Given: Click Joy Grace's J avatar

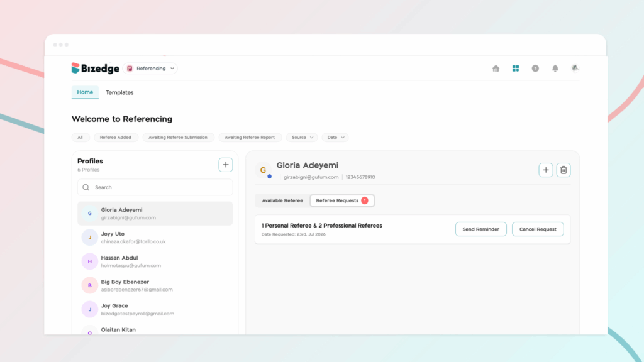Looking at the screenshot, I should pyautogui.click(x=89, y=309).
